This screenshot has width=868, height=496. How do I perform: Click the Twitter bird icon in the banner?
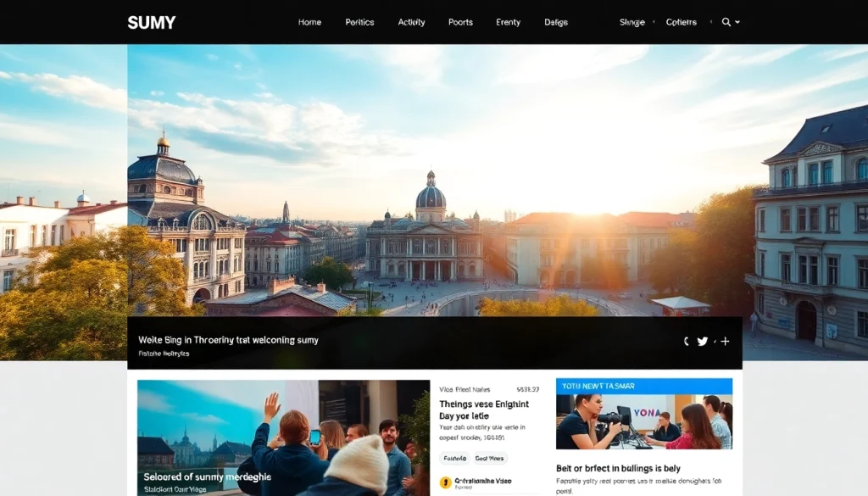click(x=702, y=341)
